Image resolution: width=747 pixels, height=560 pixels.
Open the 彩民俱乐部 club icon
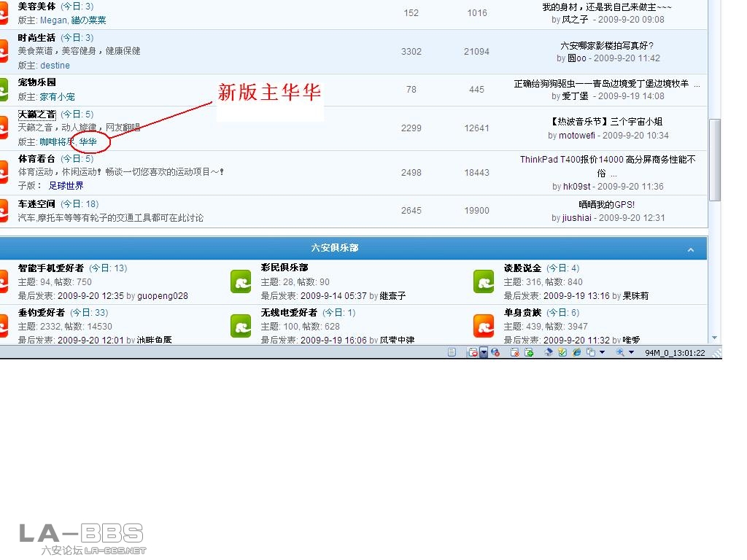tap(241, 281)
